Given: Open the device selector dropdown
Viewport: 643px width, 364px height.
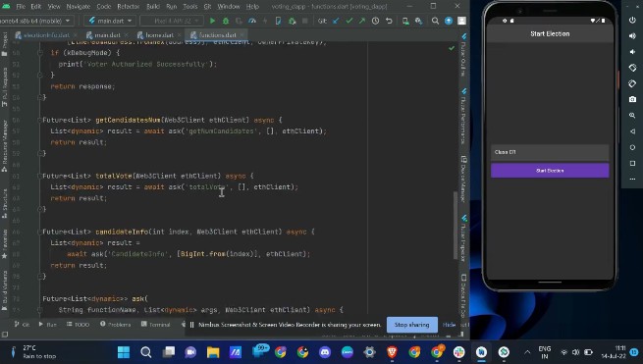Looking at the screenshot, I should point(36,21).
